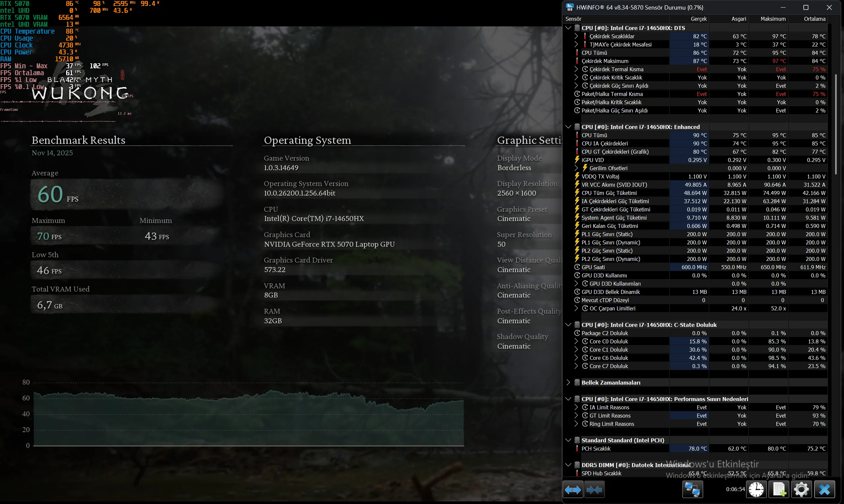The height and width of the screenshot is (504, 844).
Task: Expand the Gerilim Ofsetleri row
Action: pos(576,168)
